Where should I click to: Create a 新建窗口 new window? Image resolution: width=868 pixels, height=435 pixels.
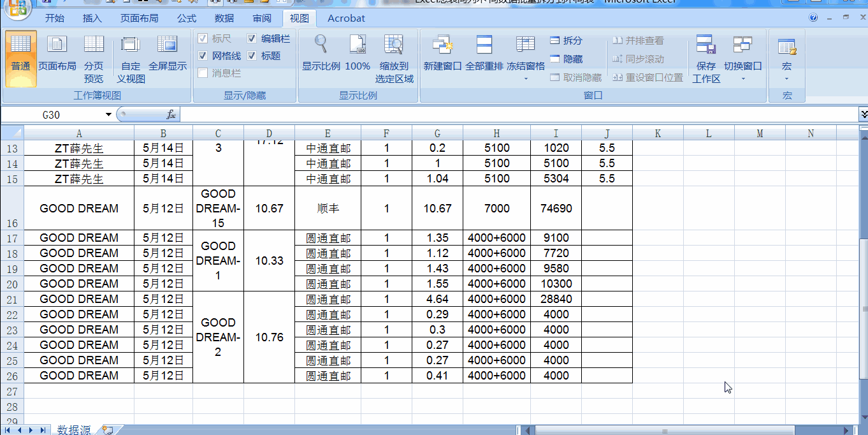tap(442, 54)
